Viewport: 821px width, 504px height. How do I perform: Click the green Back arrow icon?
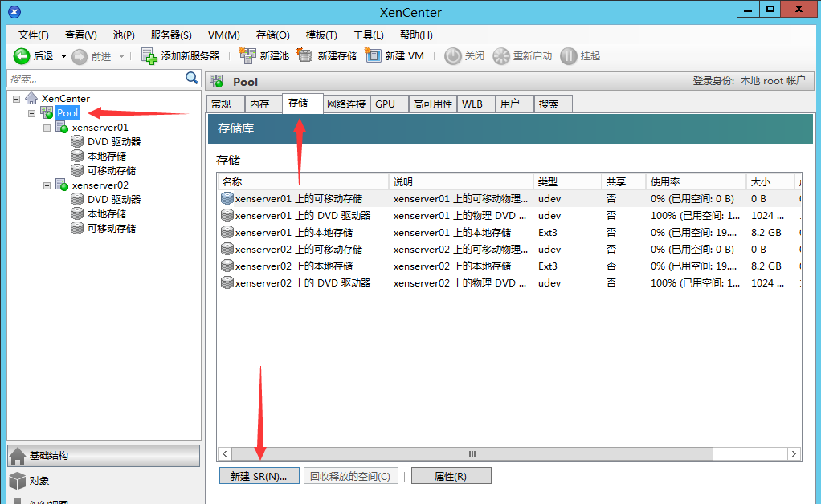(22, 56)
